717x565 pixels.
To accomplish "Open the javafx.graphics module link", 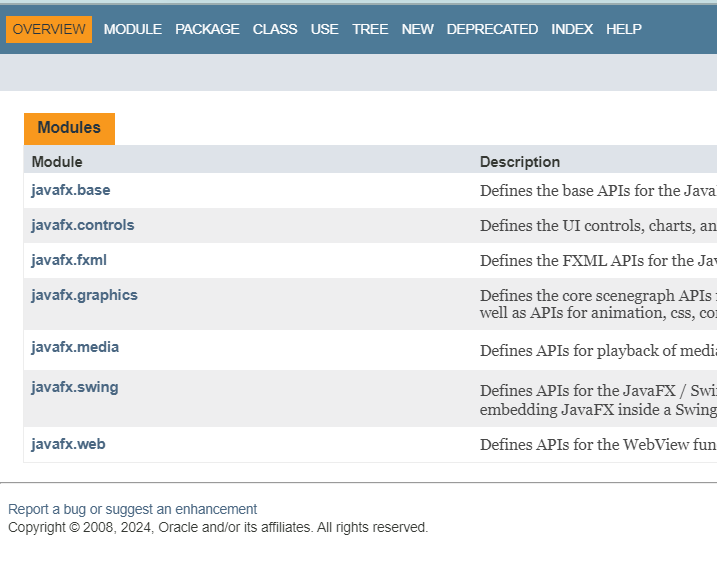I will click(x=85, y=295).
